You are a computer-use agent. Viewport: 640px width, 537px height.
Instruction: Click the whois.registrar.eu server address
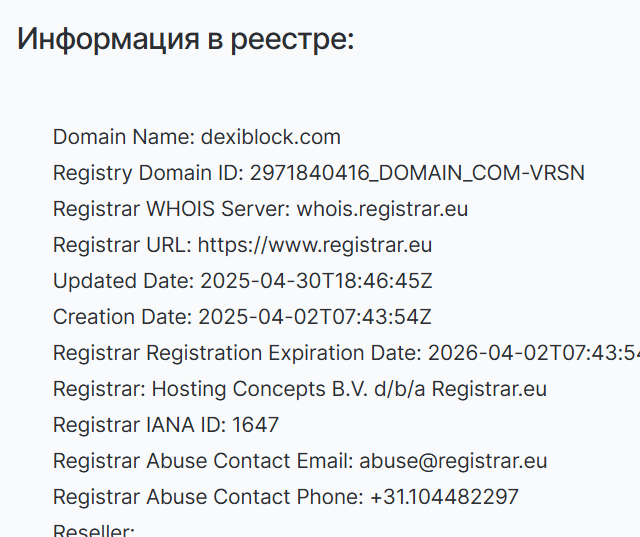(x=382, y=209)
